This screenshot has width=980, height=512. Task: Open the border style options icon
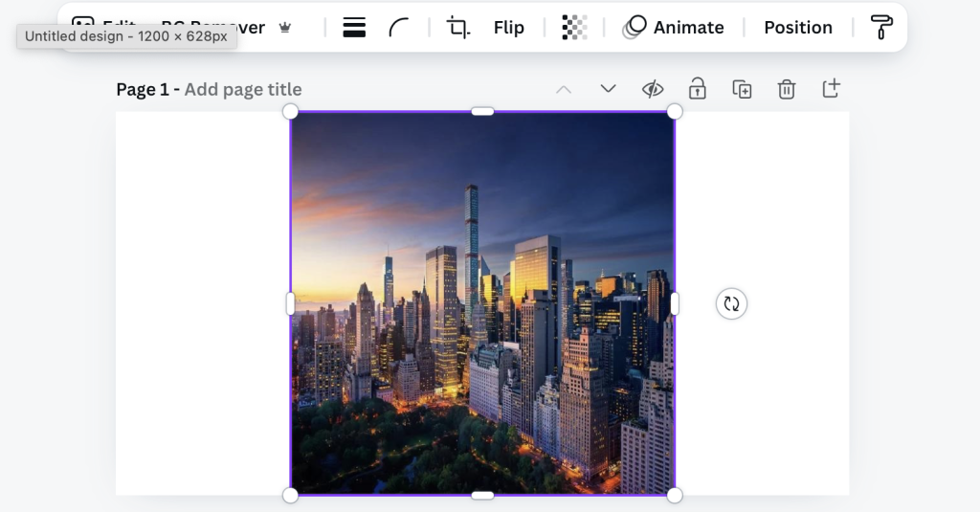tap(354, 28)
